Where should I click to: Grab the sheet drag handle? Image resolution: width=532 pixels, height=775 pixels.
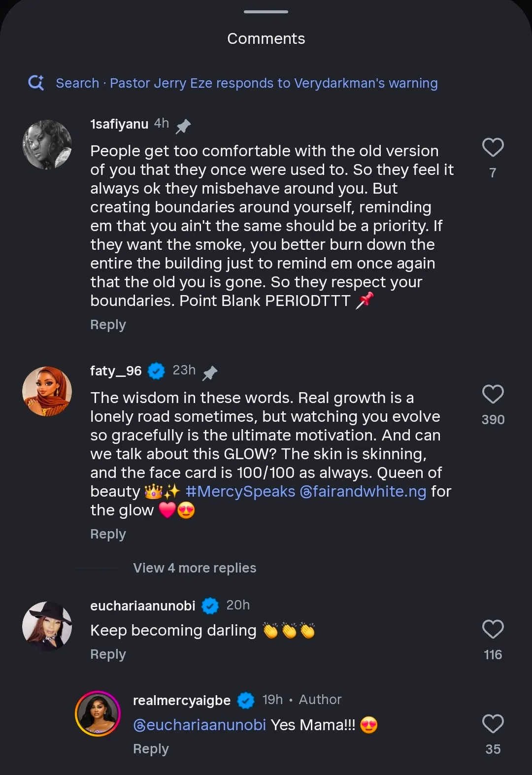(x=266, y=12)
